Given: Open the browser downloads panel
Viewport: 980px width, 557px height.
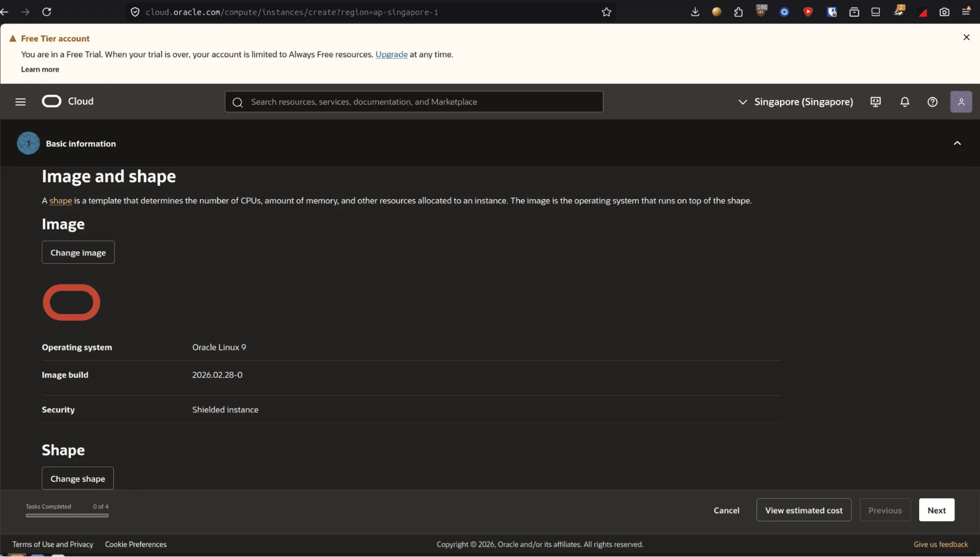Looking at the screenshot, I should pyautogui.click(x=695, y=12).
